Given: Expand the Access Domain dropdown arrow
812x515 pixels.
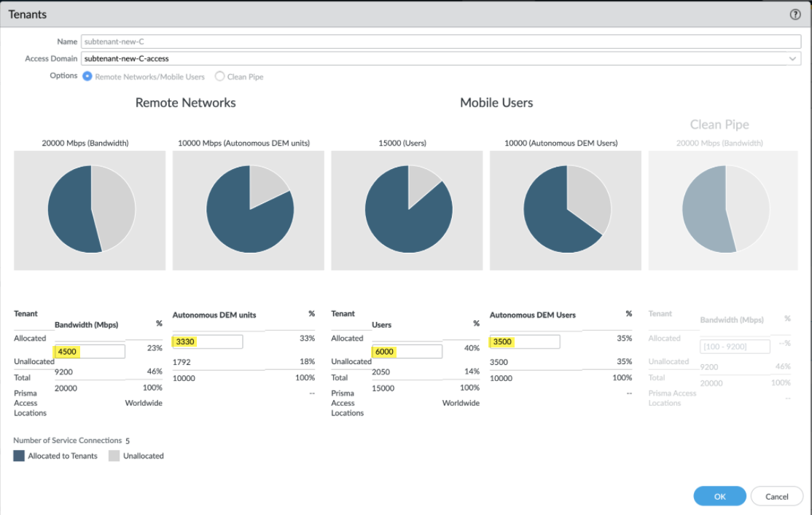Looking at the screenshot, I should (x=792, y=58).
